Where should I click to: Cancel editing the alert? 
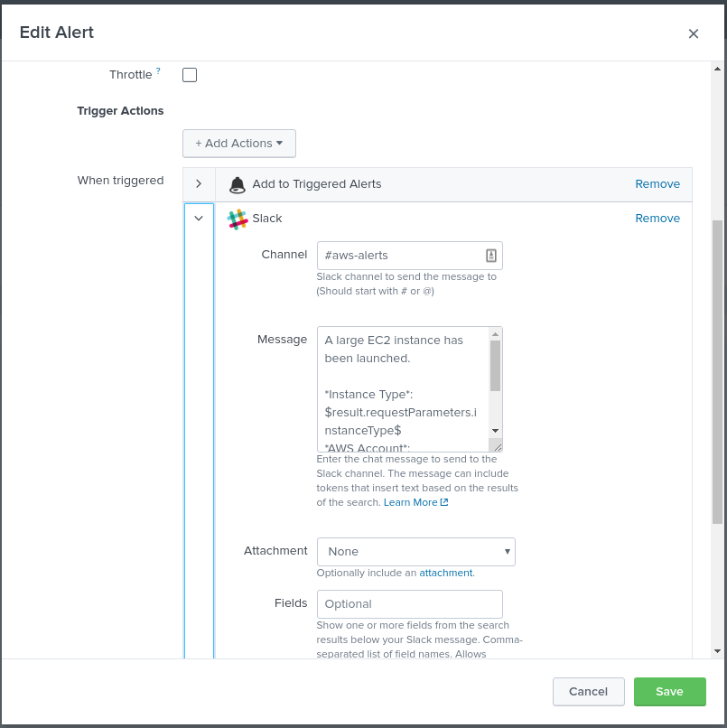(x=588, y=691)
